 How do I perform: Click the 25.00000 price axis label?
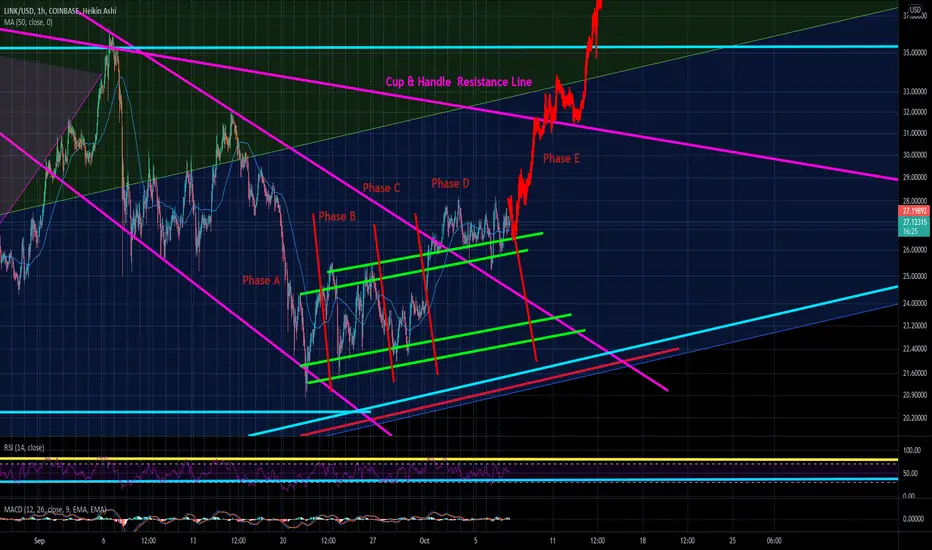click(x=915, y=276)
